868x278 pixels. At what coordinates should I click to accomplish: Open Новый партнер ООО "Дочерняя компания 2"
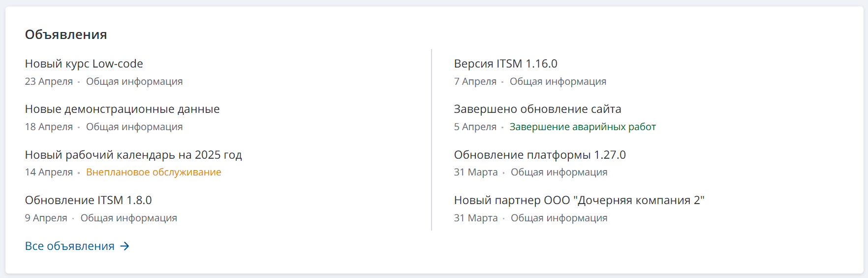pos(579,201)
